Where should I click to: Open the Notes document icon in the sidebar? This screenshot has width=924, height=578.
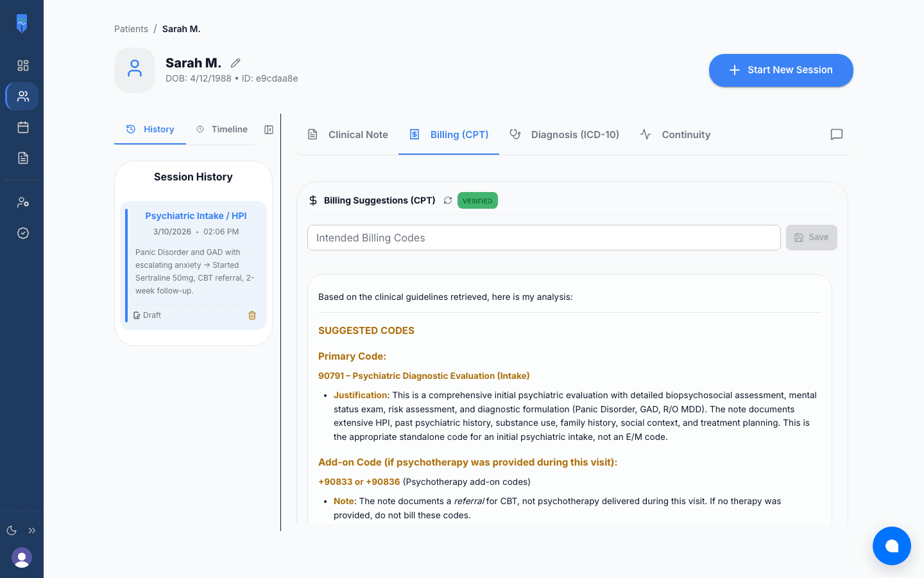[x=22, y=157]
